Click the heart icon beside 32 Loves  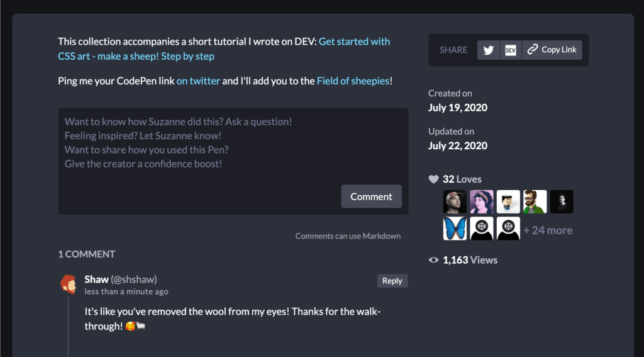coord(434,179)
